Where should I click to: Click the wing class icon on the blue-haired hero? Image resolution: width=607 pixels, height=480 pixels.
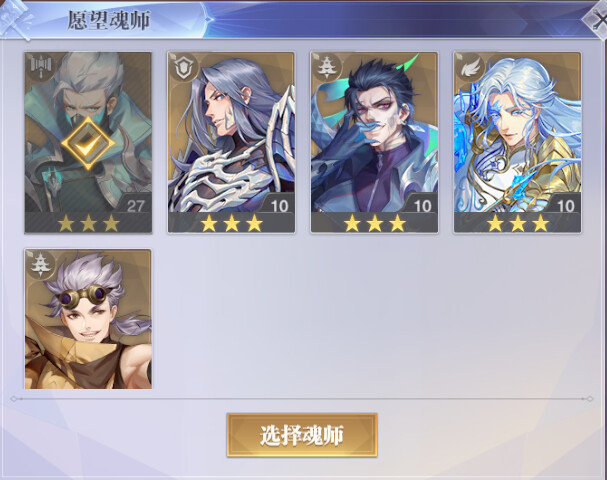point(470,68)
